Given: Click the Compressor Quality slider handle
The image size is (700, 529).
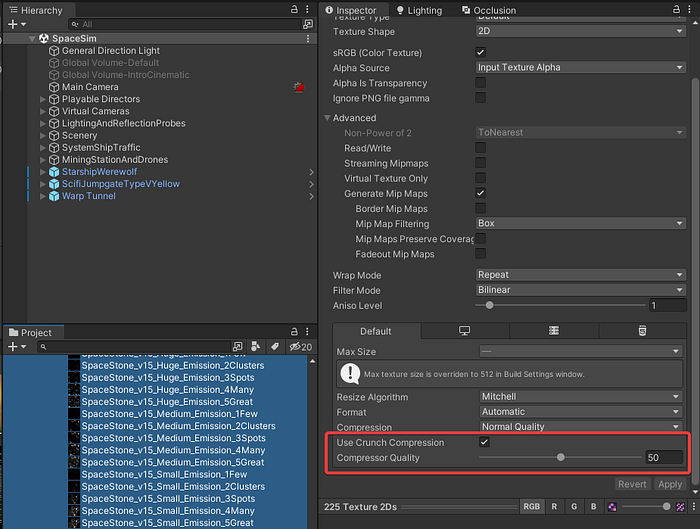Looking at the screenshot, I should (x=561, y=457).
